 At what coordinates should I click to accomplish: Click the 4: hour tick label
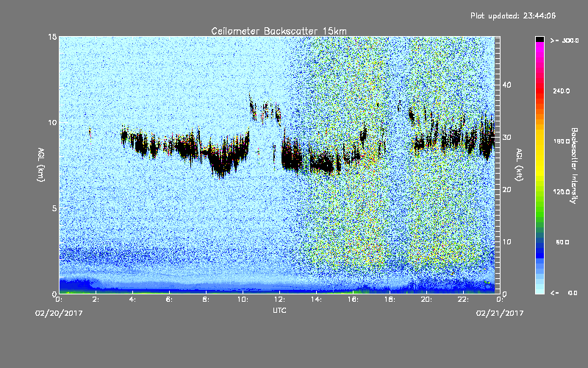(132, 300)
